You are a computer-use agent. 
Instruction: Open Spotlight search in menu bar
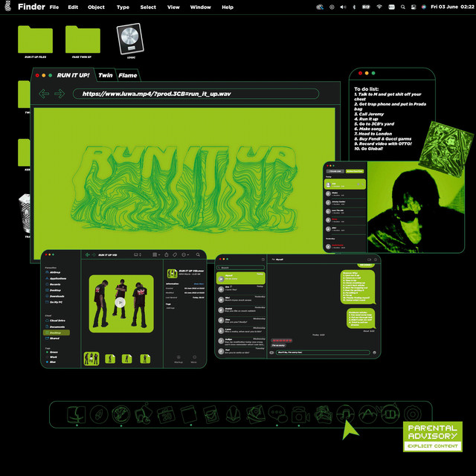(403, 7)
